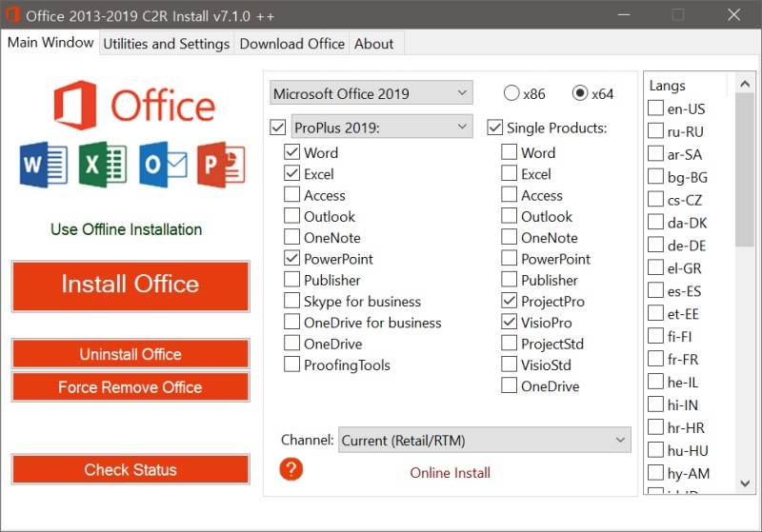
Task: Close the C2R Install window
Action: pyautogui.click(x=733, y=14)
